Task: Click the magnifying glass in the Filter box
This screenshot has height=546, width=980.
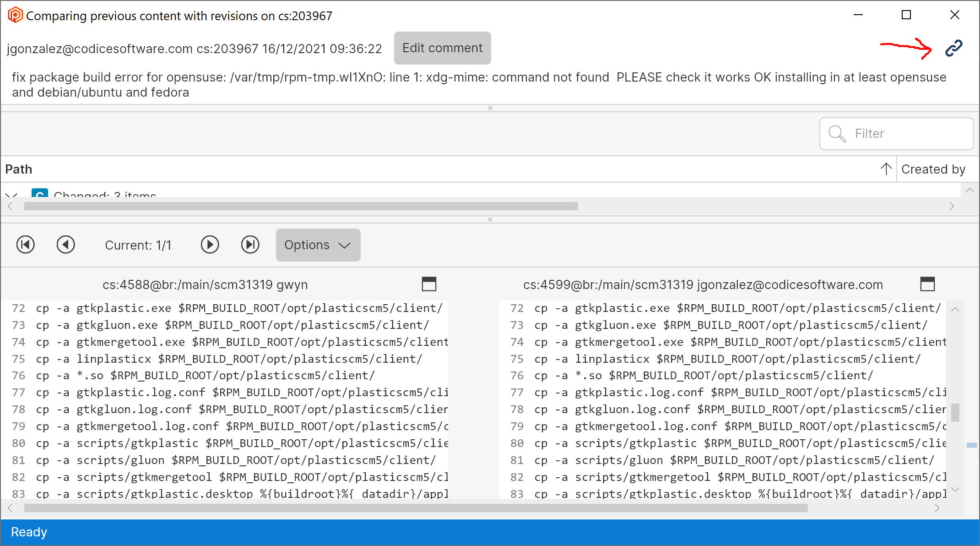Action: click(x=837, y=134)
